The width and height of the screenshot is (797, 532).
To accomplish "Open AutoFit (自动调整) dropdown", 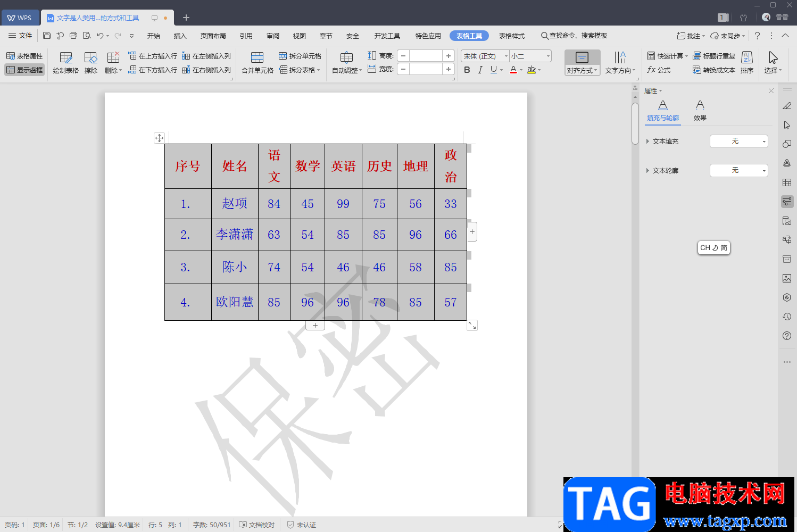I will pyautogui.click(x=347, y=63).
